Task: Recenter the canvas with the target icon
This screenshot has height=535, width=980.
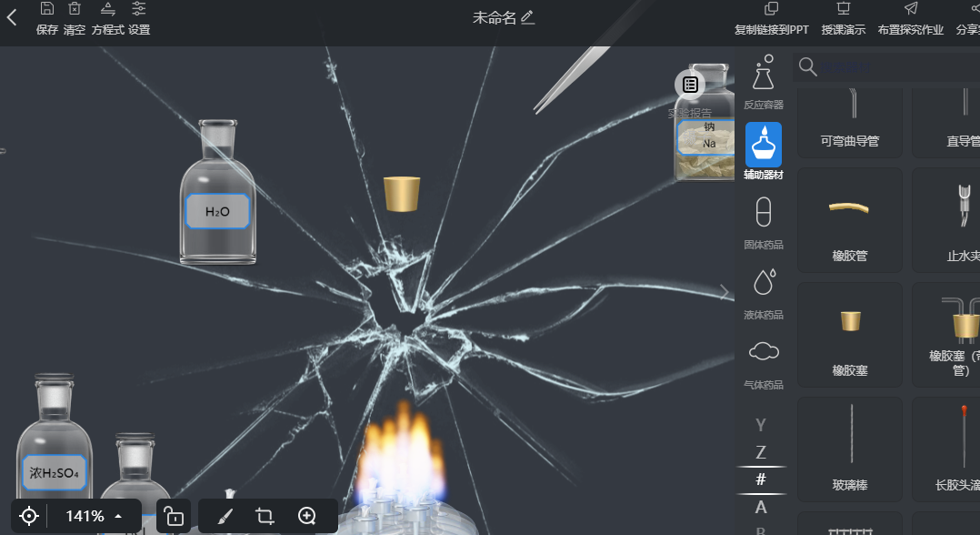Action: pyautogui.click(x=29, y=516)
